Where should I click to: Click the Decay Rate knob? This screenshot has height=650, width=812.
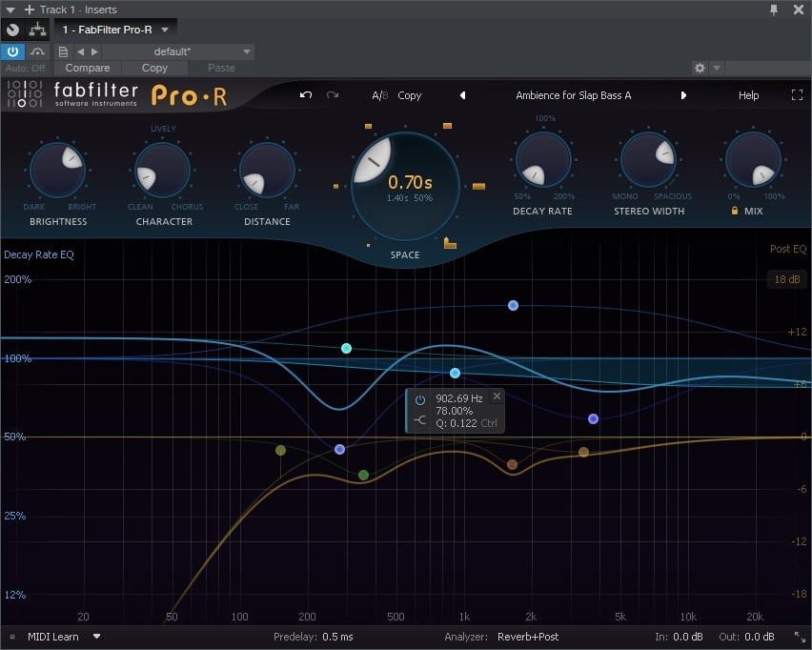pyautogui.click(x=543, y=159)
